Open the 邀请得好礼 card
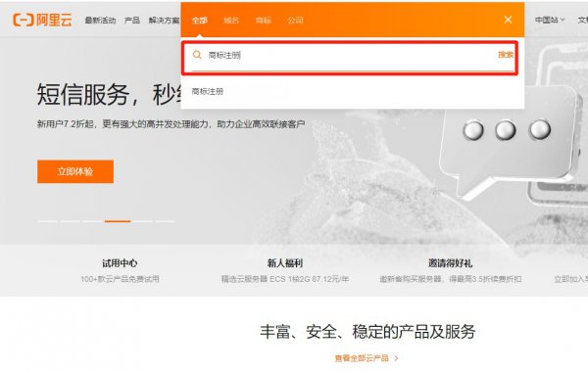This screenshot has height=372, width=588. [x=451, y=263]
